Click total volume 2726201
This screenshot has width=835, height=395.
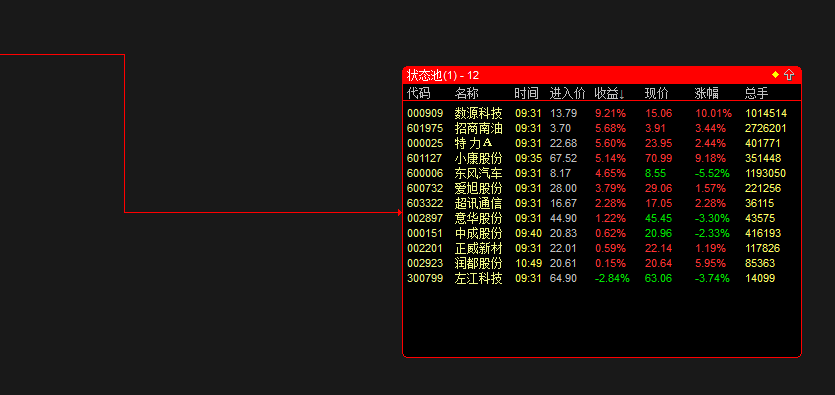click(x=766, y=128)
